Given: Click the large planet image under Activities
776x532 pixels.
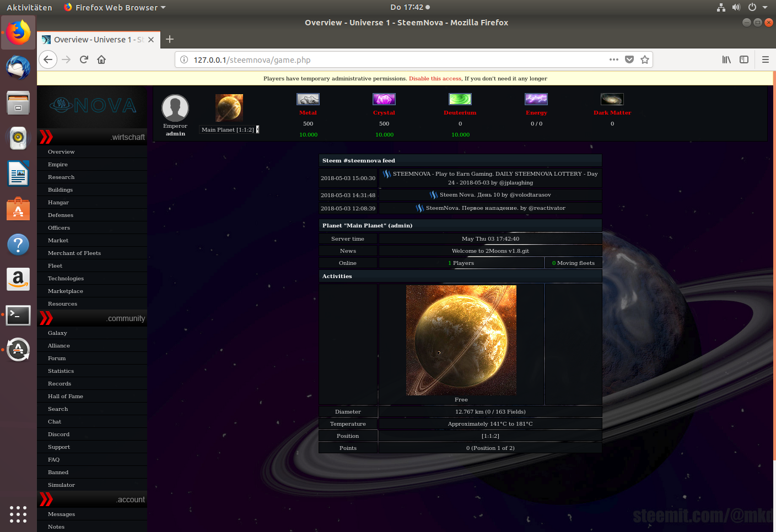Looking at the screenshot, I should coord(461,340).
